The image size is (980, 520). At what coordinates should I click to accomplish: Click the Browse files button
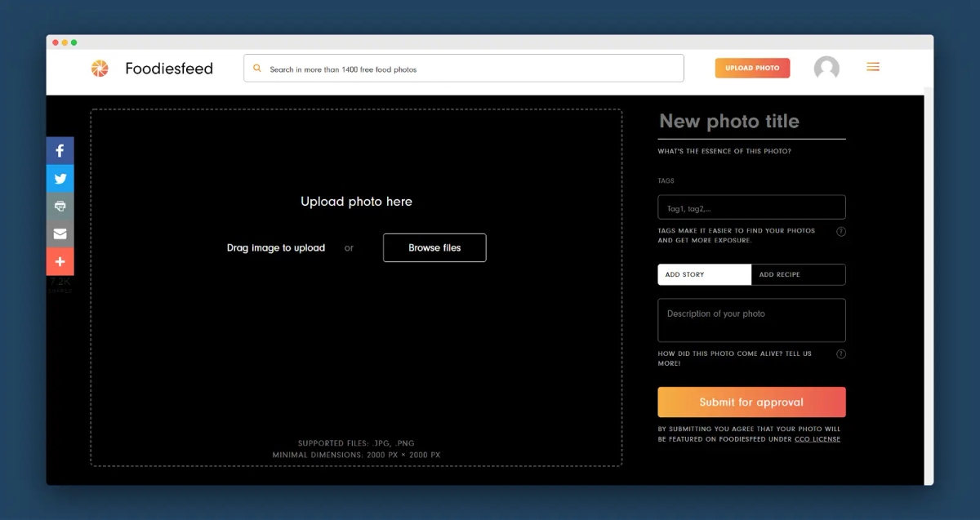434,247
